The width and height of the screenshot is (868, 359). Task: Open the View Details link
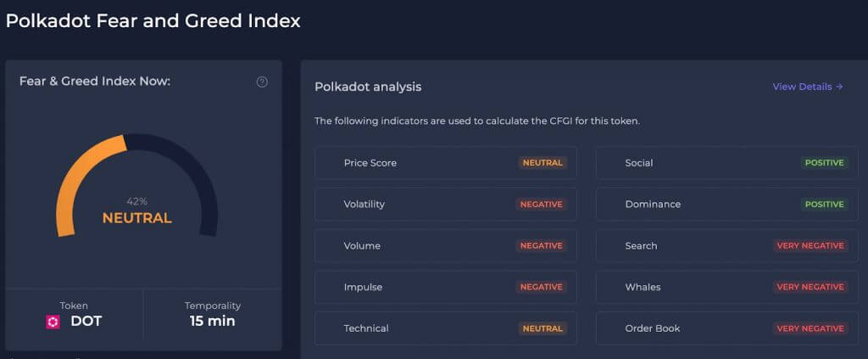[808, 87]
